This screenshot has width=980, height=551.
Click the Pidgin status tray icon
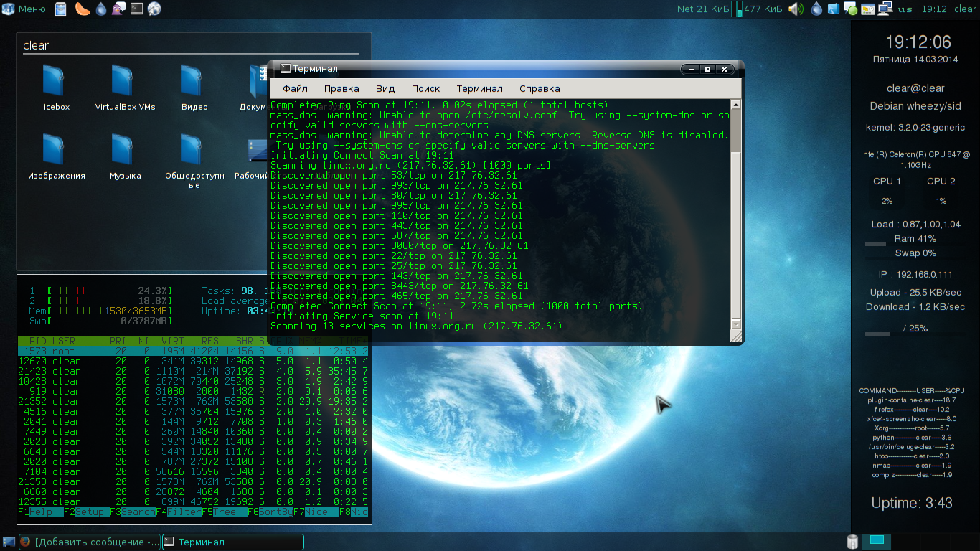coord(851,9)
